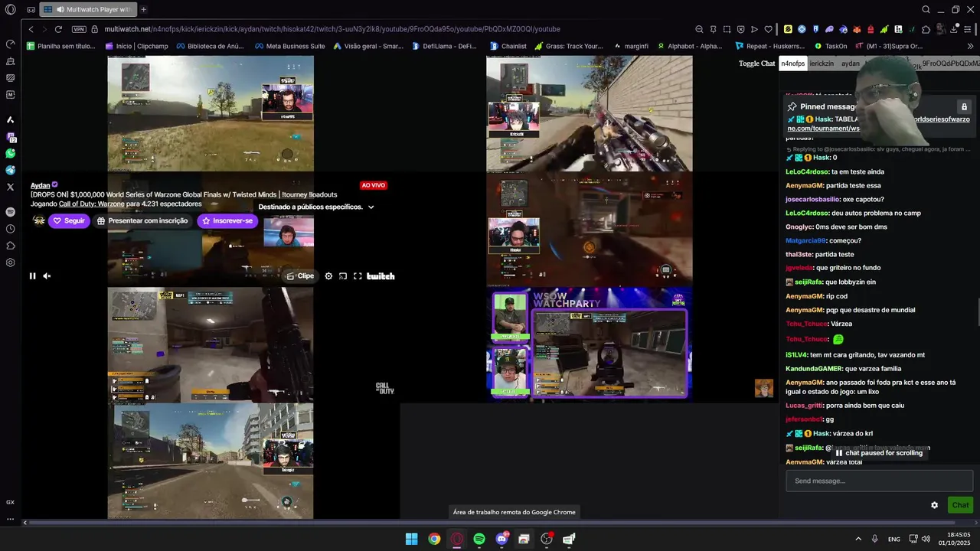Open a new browser tab
The width and height of the screenshot is (980, 551).
144,9
